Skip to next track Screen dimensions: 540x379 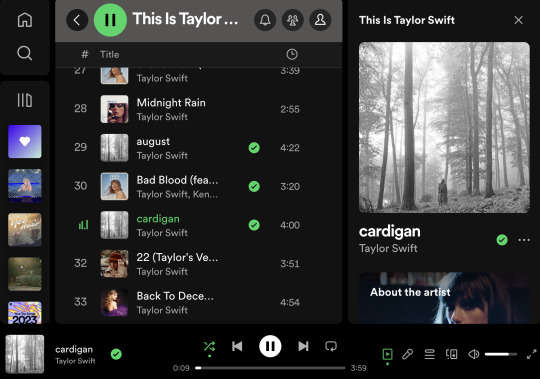tap(303, 346)
